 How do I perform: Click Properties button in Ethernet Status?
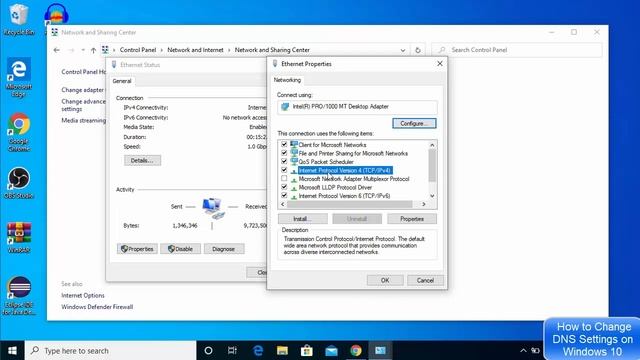point(137,249)
